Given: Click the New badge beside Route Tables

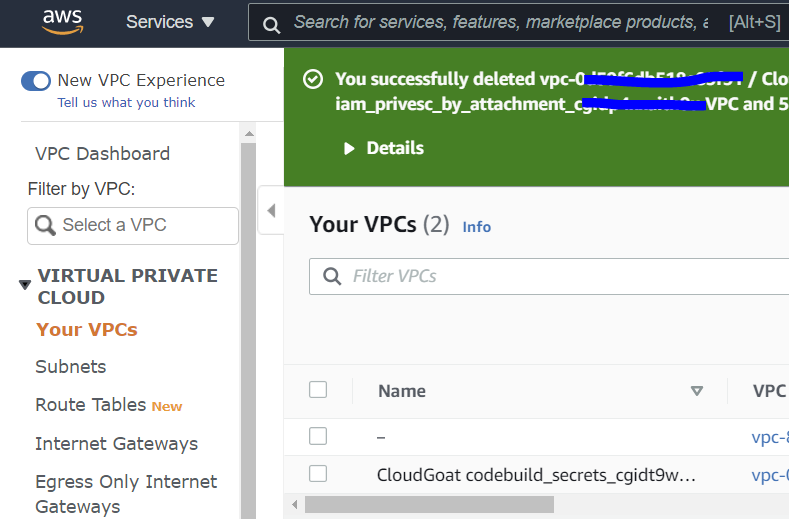Looking at the screenshot, I should pos(167,407).
